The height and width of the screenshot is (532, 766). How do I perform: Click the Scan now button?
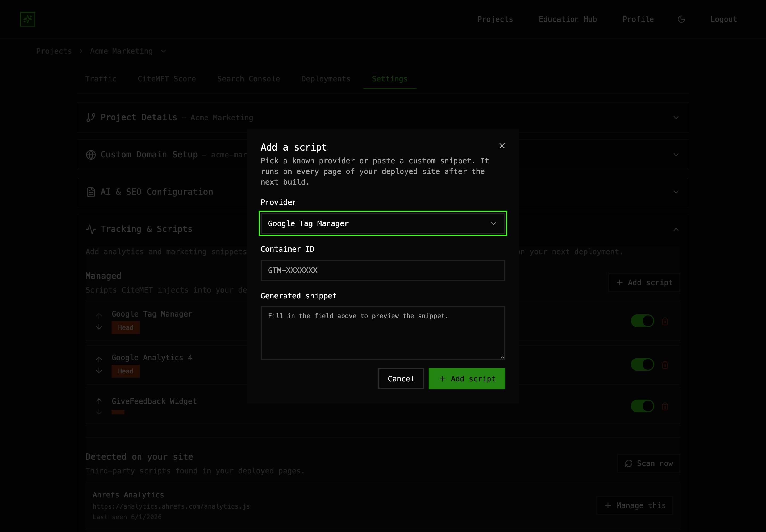coord(648,463)
